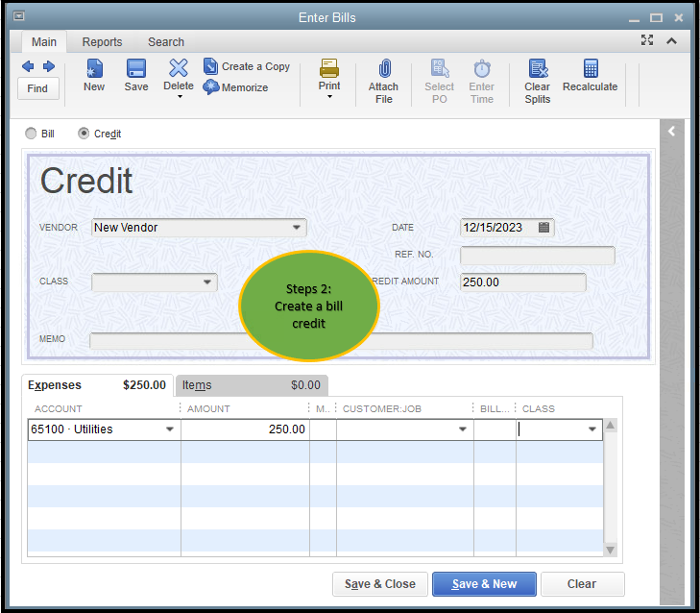The image size is (700, 613).
Task: Click the ACCOUNT column header
Action: tap(59, 408)
